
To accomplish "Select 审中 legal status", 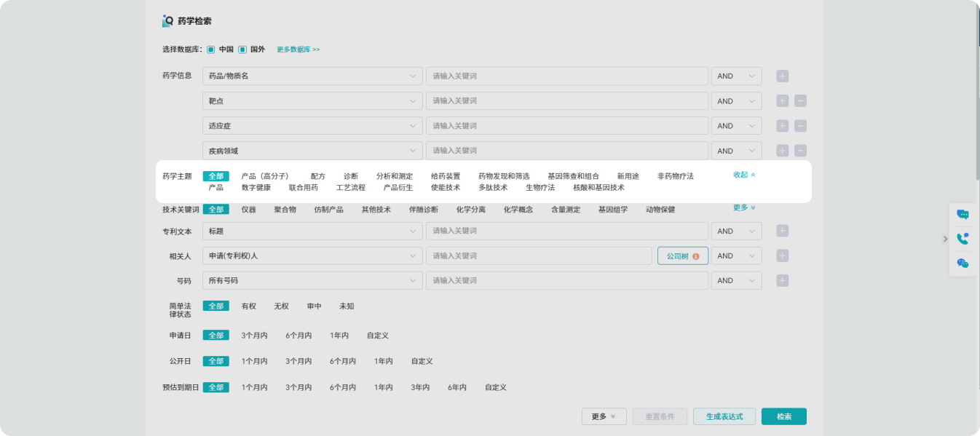I will 314,306.
